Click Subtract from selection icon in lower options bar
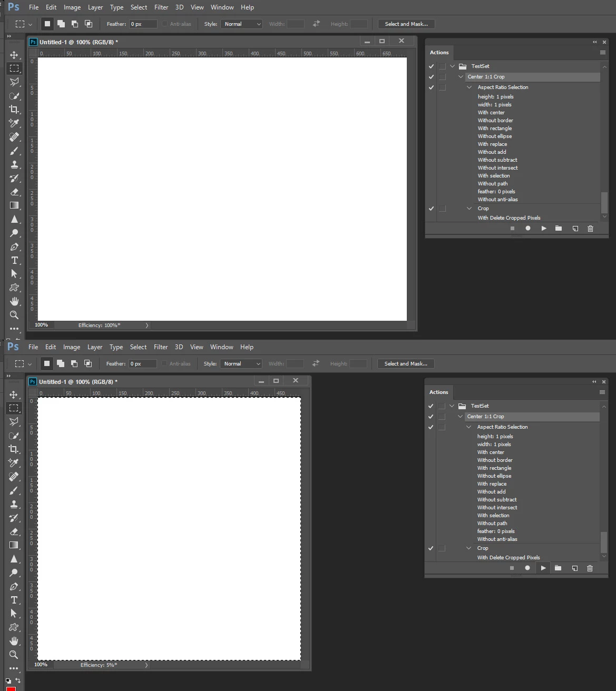 (74, 363)
